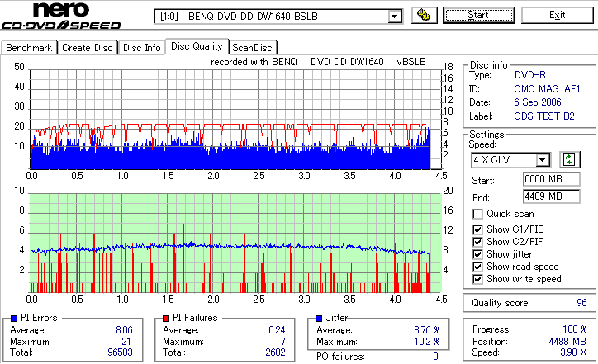
Task: Click the red PI Failures legend square
Action: pyautogui.click(x=166, y=319)
